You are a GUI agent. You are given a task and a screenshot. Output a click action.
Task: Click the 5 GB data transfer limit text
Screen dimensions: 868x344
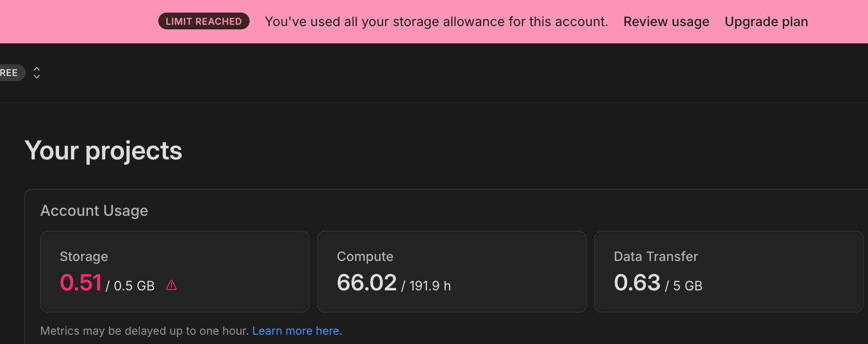[x=687, y=286]
